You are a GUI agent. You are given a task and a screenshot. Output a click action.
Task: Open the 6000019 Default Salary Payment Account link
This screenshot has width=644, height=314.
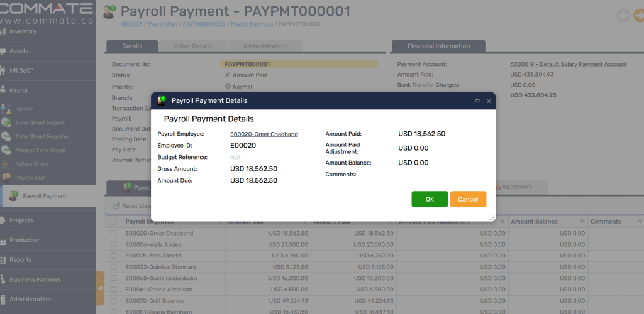point(569,64)
